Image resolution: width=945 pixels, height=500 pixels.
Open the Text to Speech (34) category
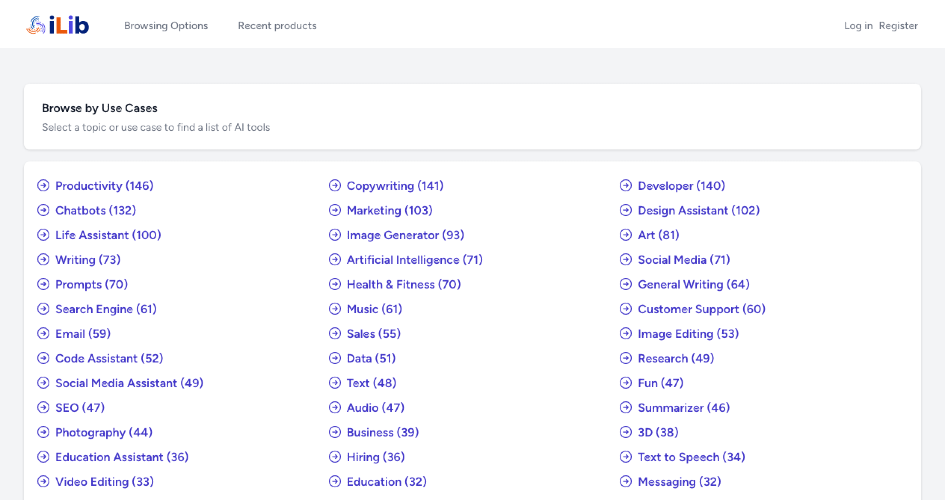click(691, 457)
